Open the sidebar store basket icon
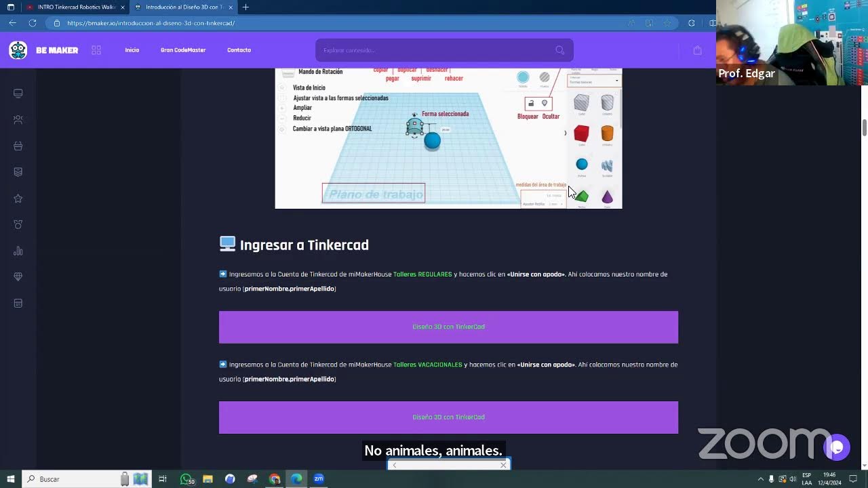This screenshot has width=868, height=488. point(18,146)
